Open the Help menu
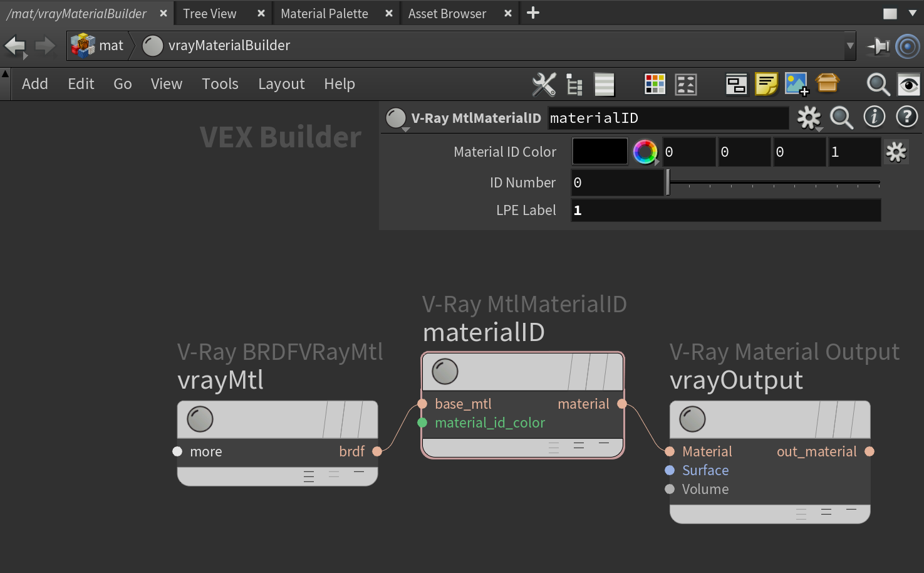Image resolution: width=924 pixels, height=573 pixels. point(340,84)
